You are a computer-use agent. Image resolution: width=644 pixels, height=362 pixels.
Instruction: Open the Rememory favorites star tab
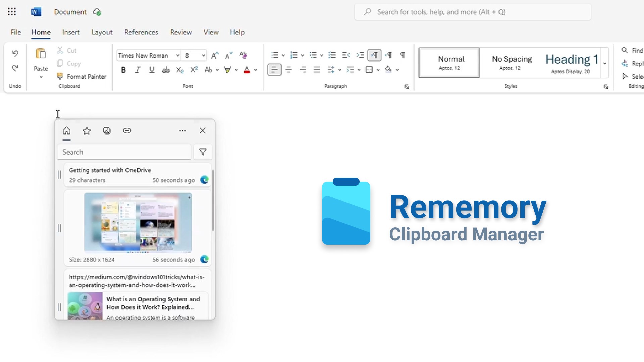tap(87, 131)
